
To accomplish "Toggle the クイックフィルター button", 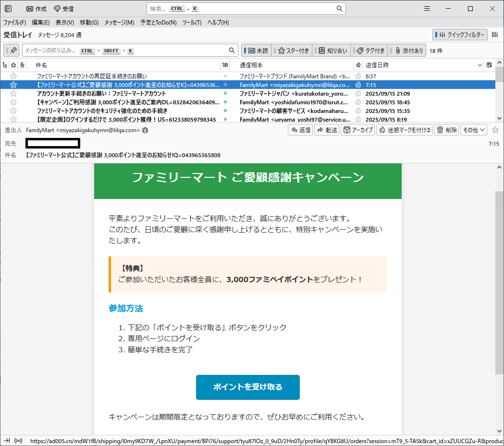I will pyautogui.click(x=460, y=35).
